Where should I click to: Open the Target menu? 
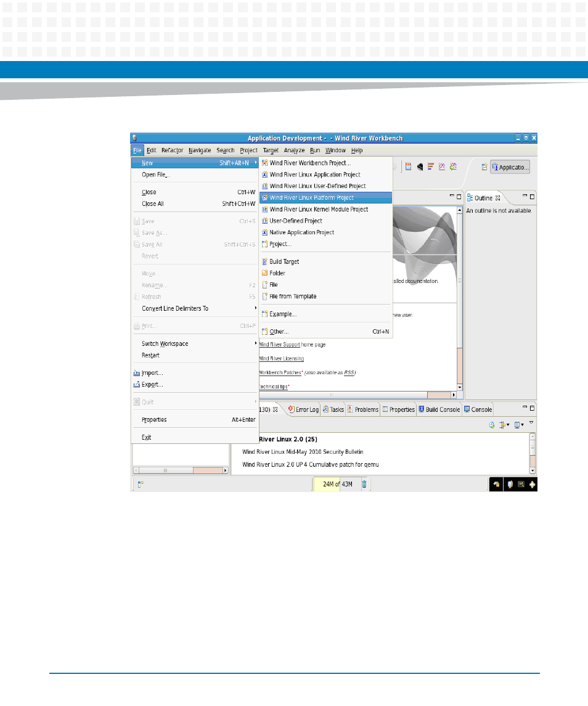coord(271,150)
